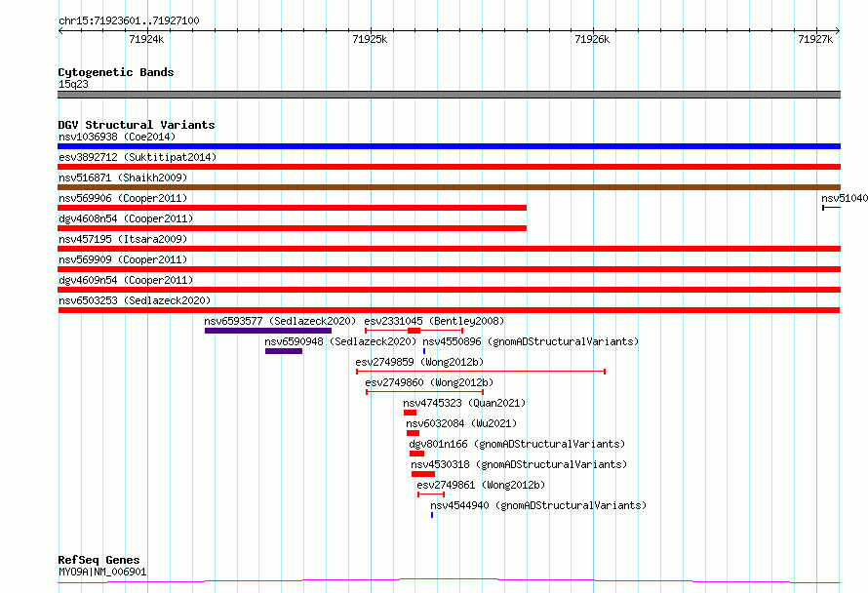Click the RefSeq Genes track title
Viewport: 868px width, 593px height.
coord(99,560)
